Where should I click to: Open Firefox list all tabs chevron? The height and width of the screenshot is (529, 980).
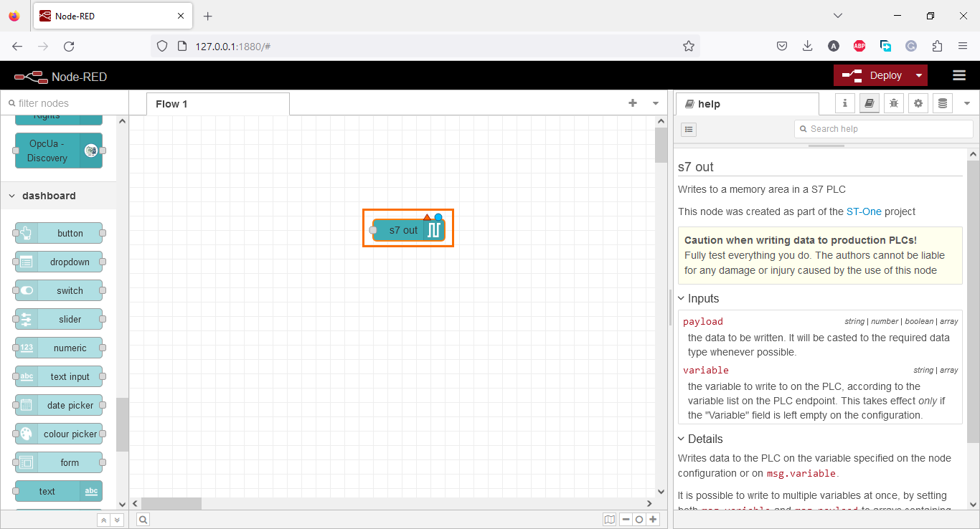click(x=839, y=16)
